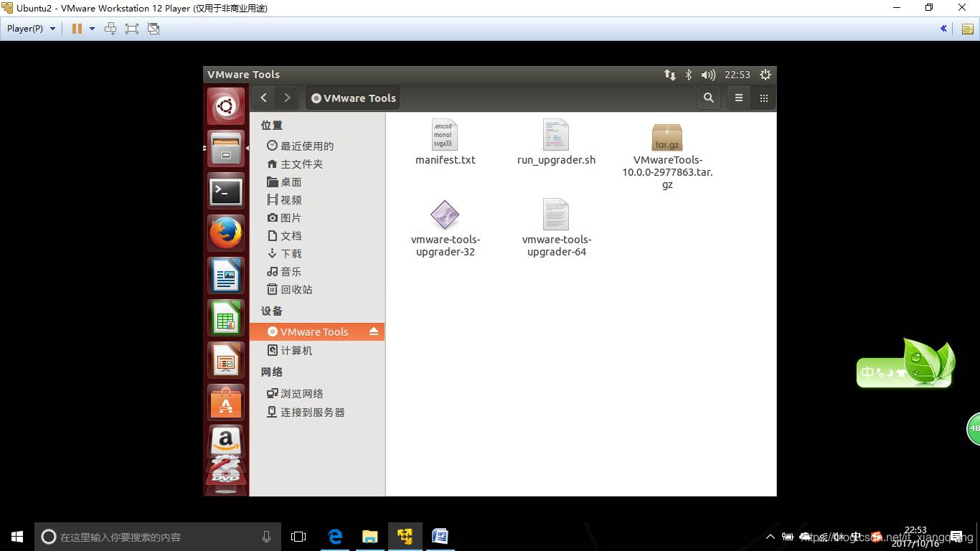Open Files manager in launcher
980x551 pixels.
[226, 149]
